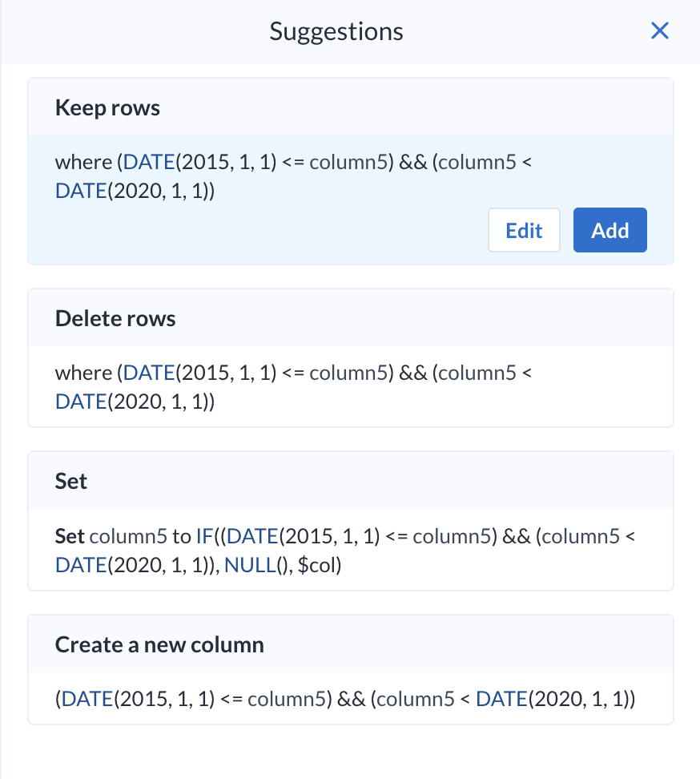Click DATE(2020 function in Delete rows formula
The height and width of the screenshot is (779, 700).
(x=80, y=402)
